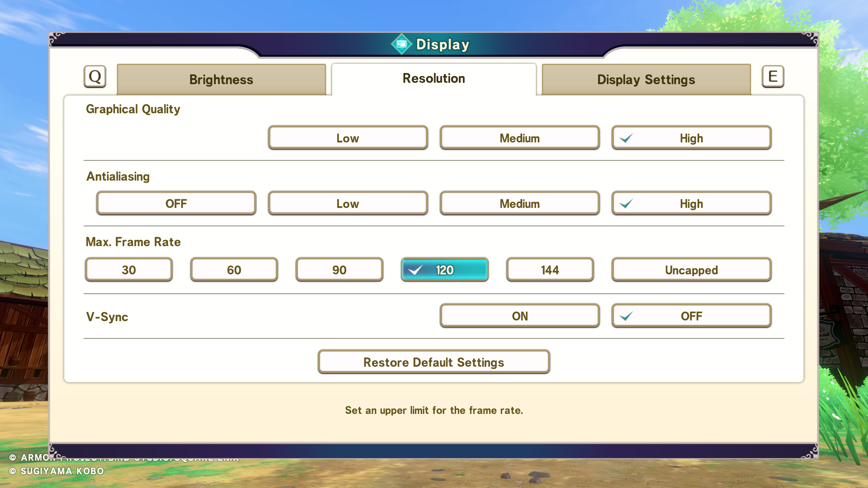Image resolution: width=868 pixels, height=488 pixels.
Task: Click the Max. Frame Rate heading
Action: (133, 242)
